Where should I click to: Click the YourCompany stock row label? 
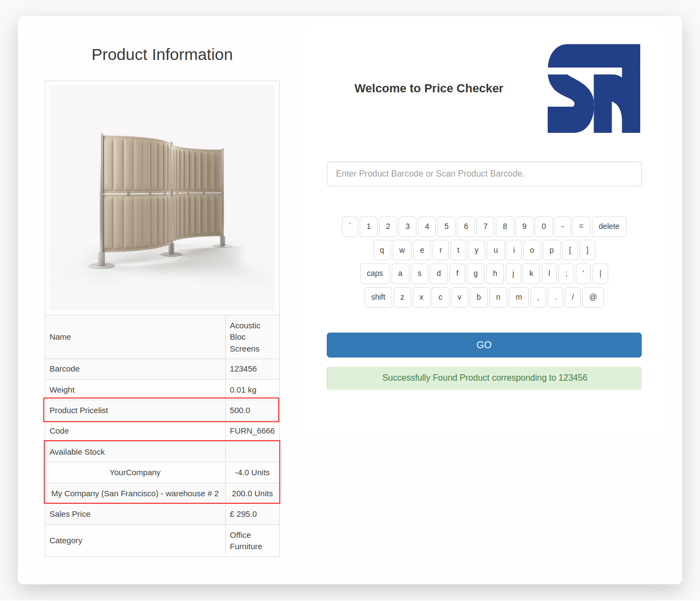pyautogui.click(x=135, y=472)
